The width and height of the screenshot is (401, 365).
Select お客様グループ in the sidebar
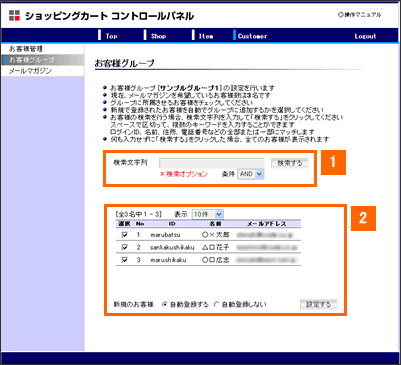click(x=43, y=60)
